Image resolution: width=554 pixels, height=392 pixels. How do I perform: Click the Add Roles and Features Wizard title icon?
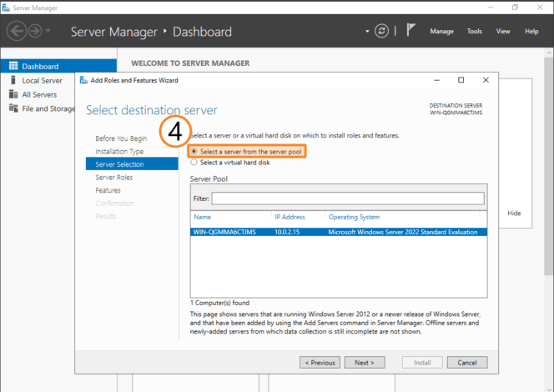point(83,80)
